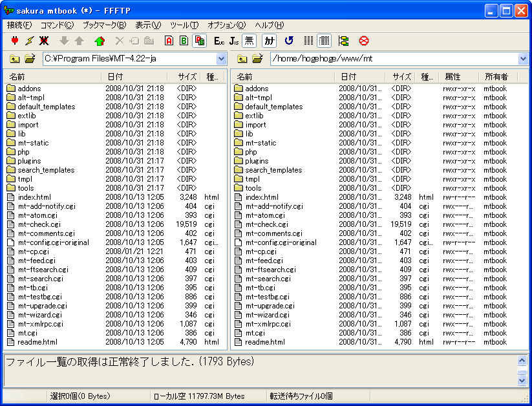Go up one local folder icon
Viewport: 532px width, 406px height.
[x=15, y=59]
